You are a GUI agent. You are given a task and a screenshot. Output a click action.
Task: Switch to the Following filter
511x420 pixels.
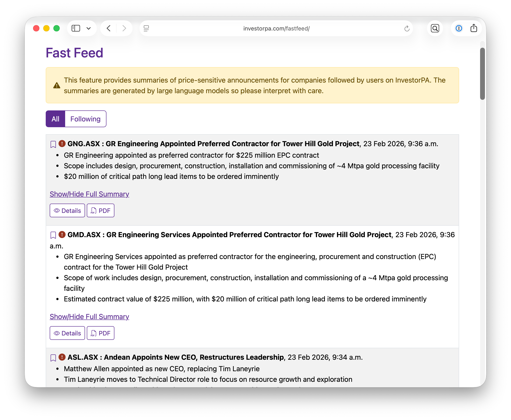point(85,119)
